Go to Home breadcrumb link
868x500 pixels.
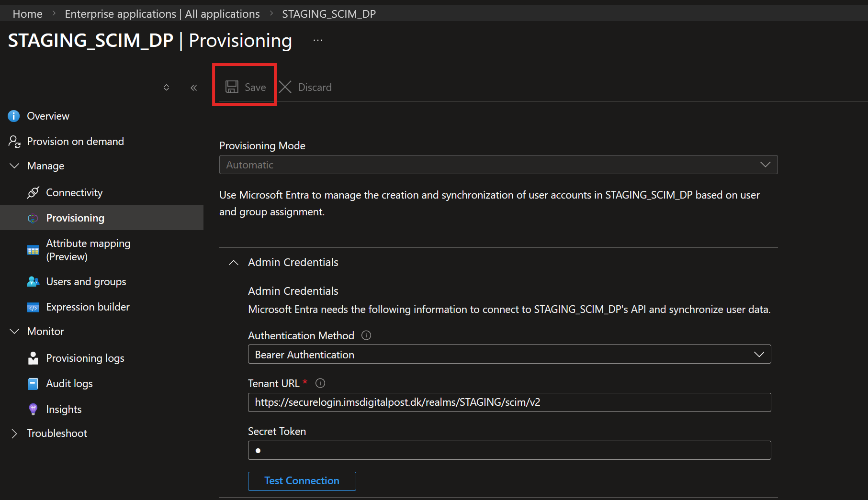(x=27, y=14)
